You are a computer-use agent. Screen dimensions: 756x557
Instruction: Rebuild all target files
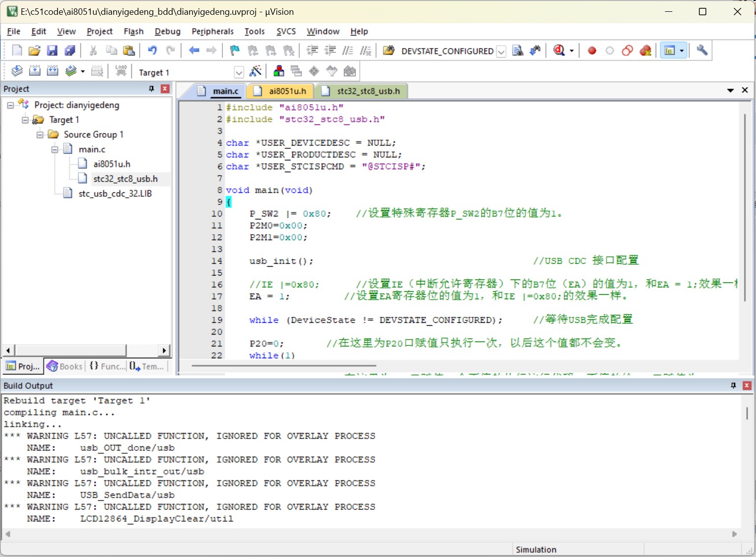[x=52, y=71]
